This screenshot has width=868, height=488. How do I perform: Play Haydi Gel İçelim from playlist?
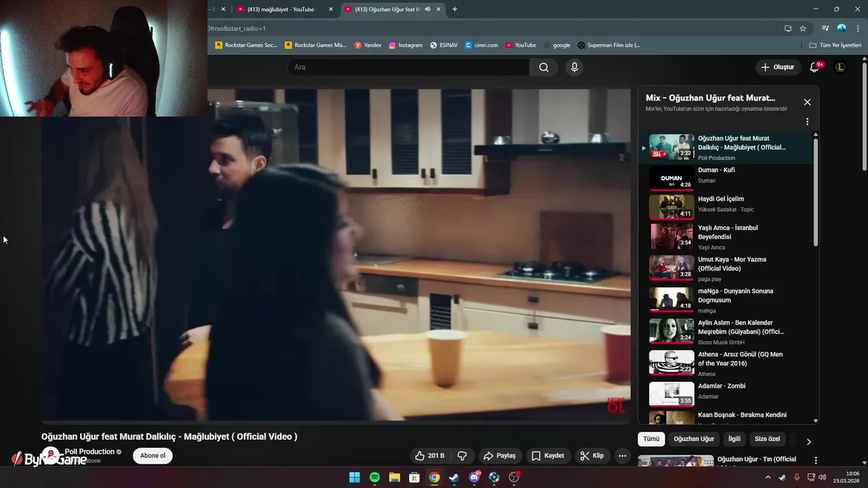[x=726, y=207]
